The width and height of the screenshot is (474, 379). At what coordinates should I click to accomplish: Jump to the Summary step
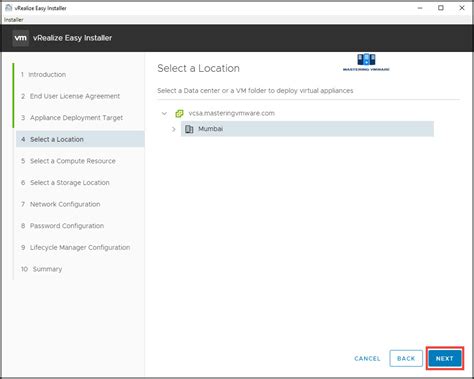[47, 269]
